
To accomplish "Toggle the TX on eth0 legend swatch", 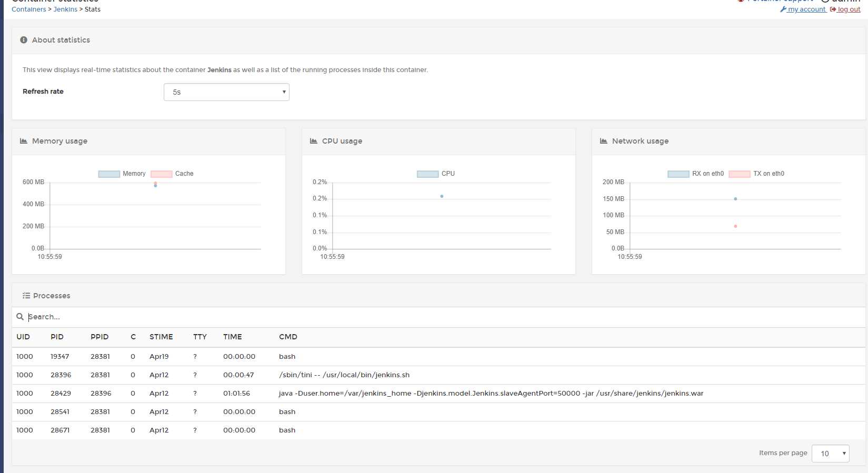I will (x=740, y=174).
